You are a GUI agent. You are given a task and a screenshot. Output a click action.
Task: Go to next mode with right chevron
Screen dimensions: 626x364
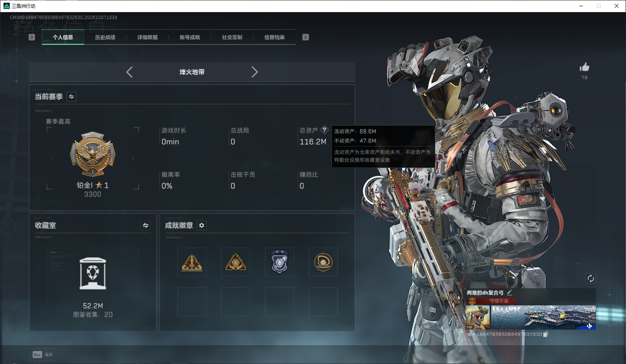(x=255, y=72)
